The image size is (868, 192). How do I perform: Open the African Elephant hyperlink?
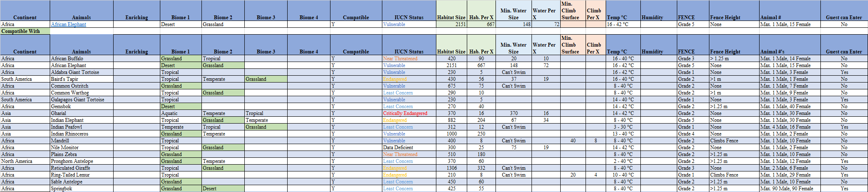(69, 24)
